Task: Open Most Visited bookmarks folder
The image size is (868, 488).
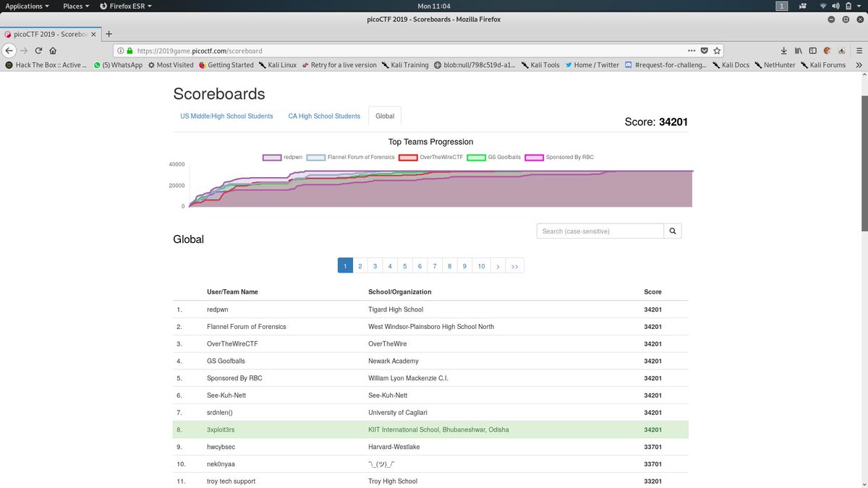Action: (171, 65)
